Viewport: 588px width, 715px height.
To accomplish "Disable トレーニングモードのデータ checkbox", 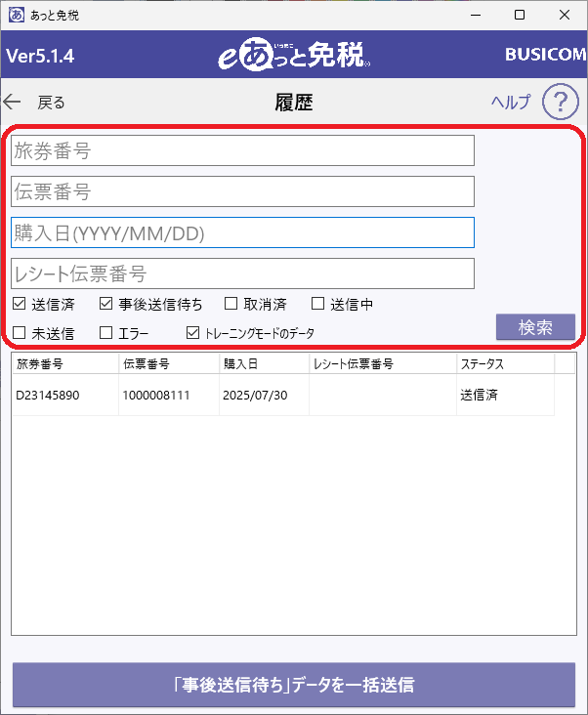I will pyautogui.click(x=192, y=333).
